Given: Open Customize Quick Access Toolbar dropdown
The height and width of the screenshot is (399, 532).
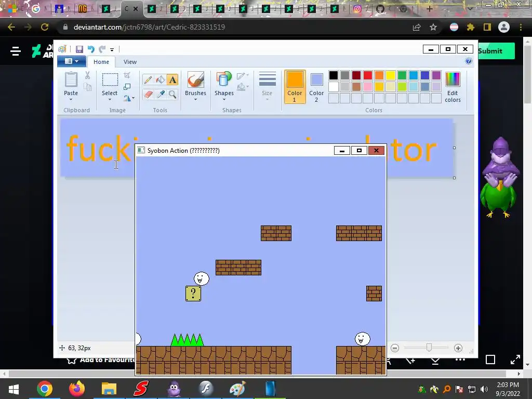Looking at the screenshot, I should pos(112,49).
